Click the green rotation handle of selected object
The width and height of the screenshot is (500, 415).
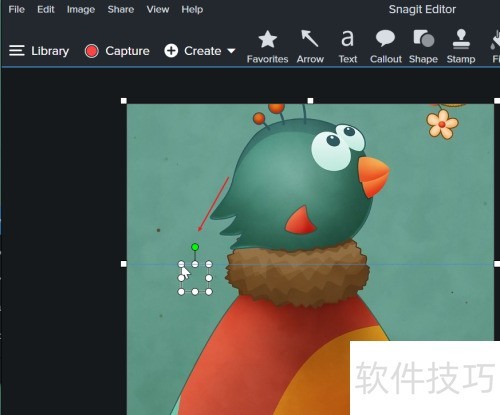[x=195, y=247]
